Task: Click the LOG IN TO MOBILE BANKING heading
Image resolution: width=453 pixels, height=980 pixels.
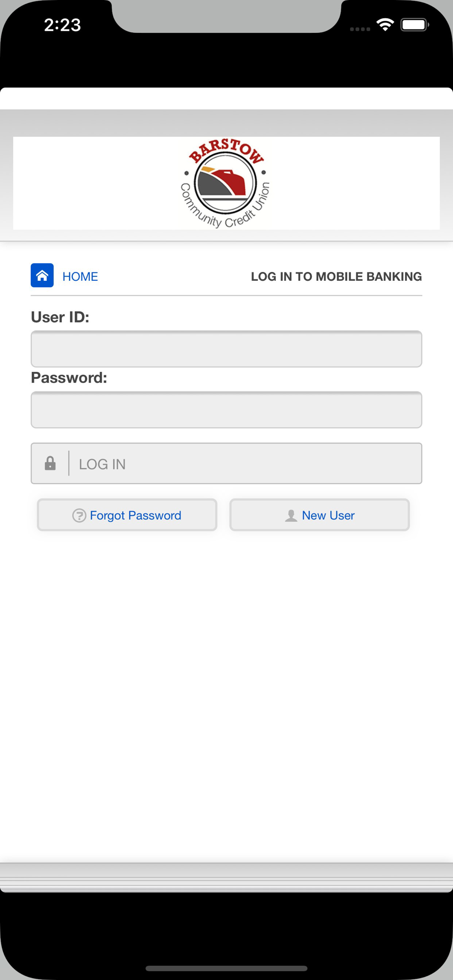Action: pos(336,276)
